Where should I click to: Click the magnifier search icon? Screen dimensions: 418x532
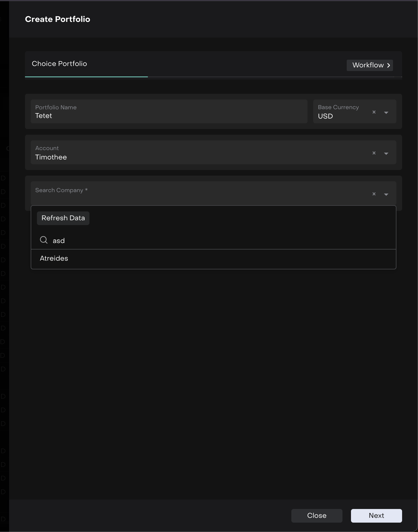click(44, 240)
